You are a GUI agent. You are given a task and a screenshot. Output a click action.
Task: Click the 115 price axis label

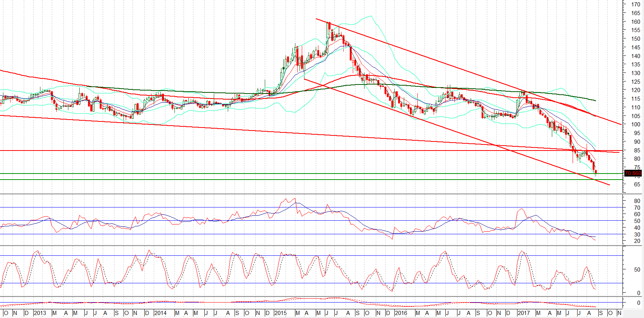636,99
